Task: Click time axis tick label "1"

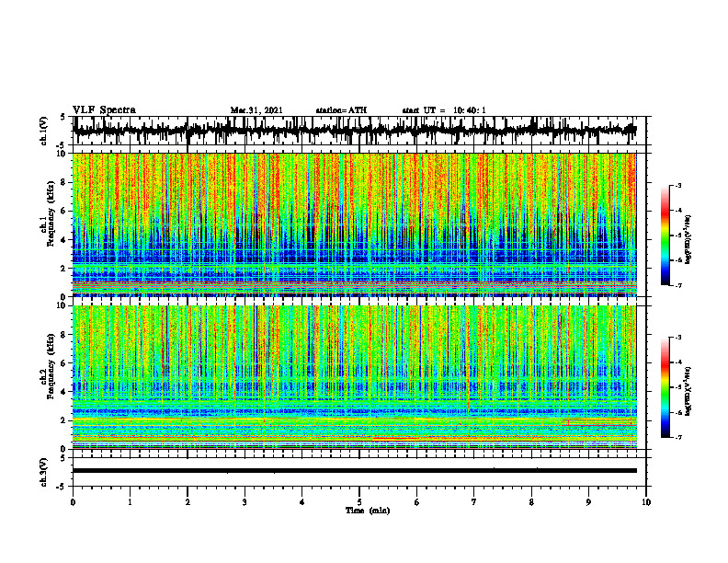Action: tap(130, 502)
